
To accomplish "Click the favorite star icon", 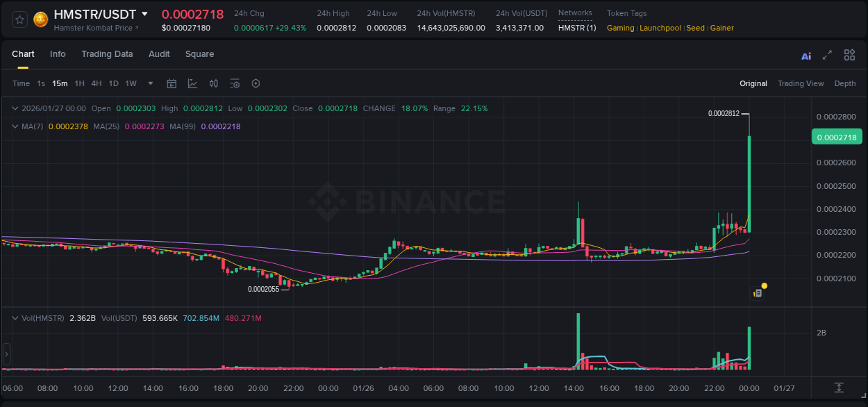I will 19,19.
